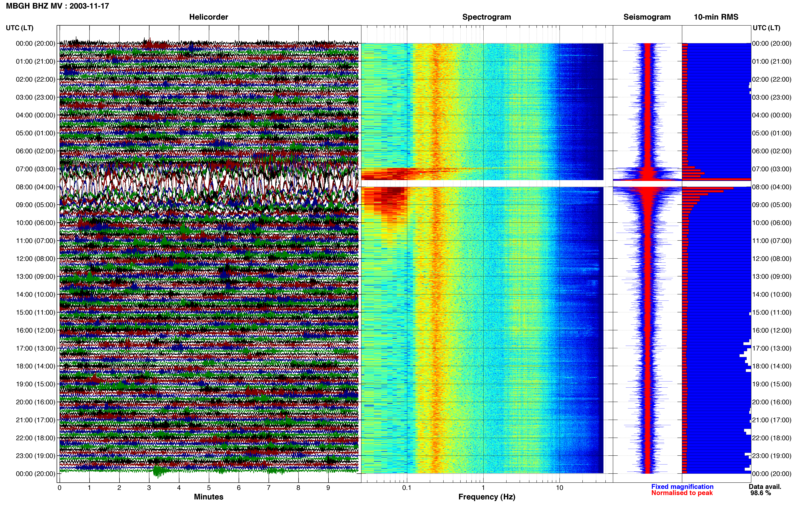Click the Fixed magnification legend text
The height and width of the screenshot is (508, 812).
pos(682,486)
